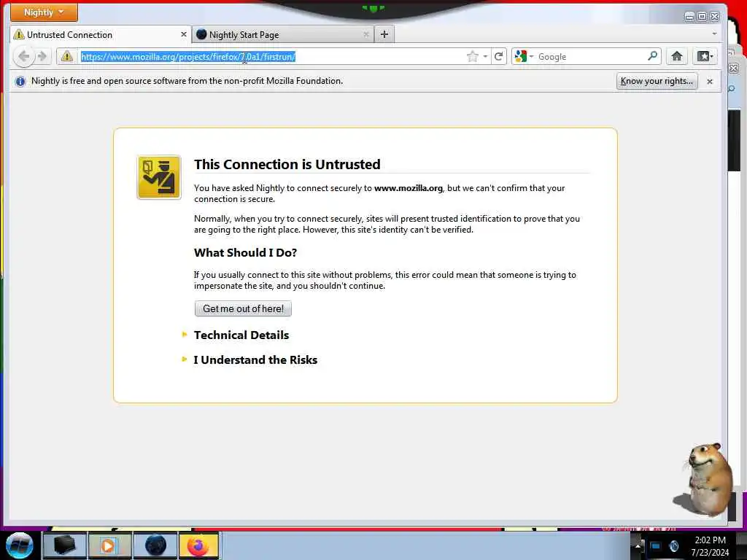Close the Nightly browser window
Image resolution: width=747 pixels, height=560 pixels.
click(715, 17)
